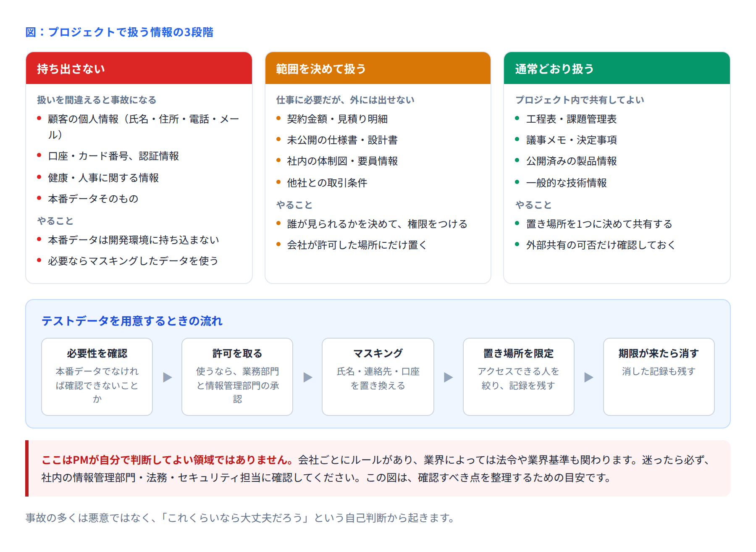756x552 pixels.
Task: Select the text 仕事に必要だが、外には出せない
Action: (345, 100)
